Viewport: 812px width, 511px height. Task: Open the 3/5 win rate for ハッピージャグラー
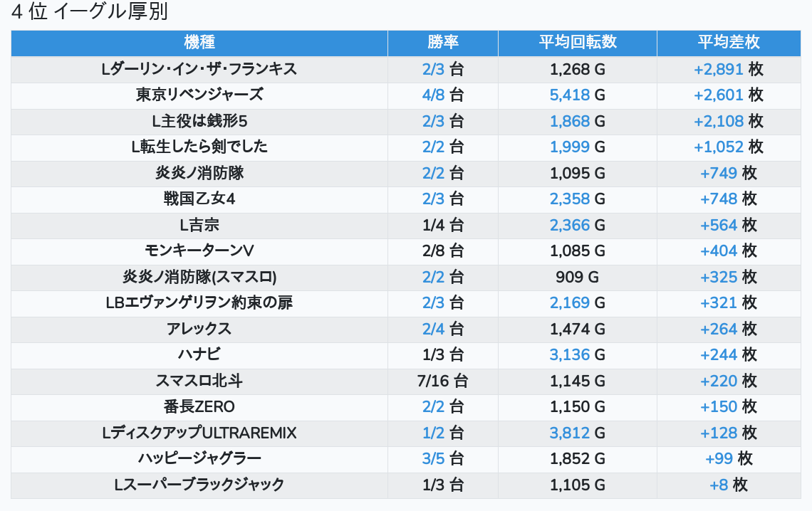coord(433,458)
